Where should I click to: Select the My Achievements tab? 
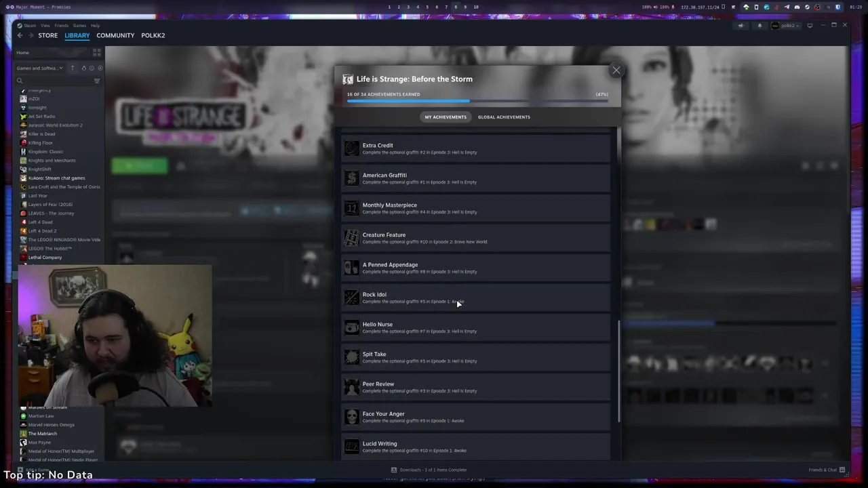click(446, 117)
